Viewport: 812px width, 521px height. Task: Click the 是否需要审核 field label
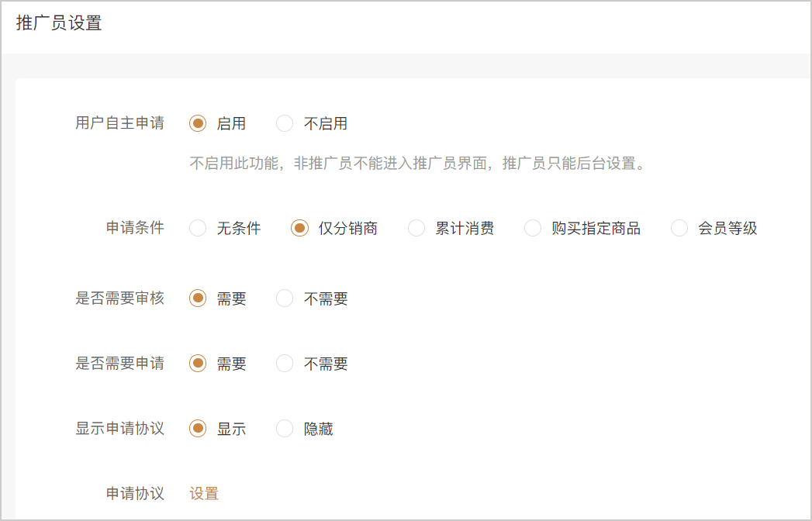119,298
